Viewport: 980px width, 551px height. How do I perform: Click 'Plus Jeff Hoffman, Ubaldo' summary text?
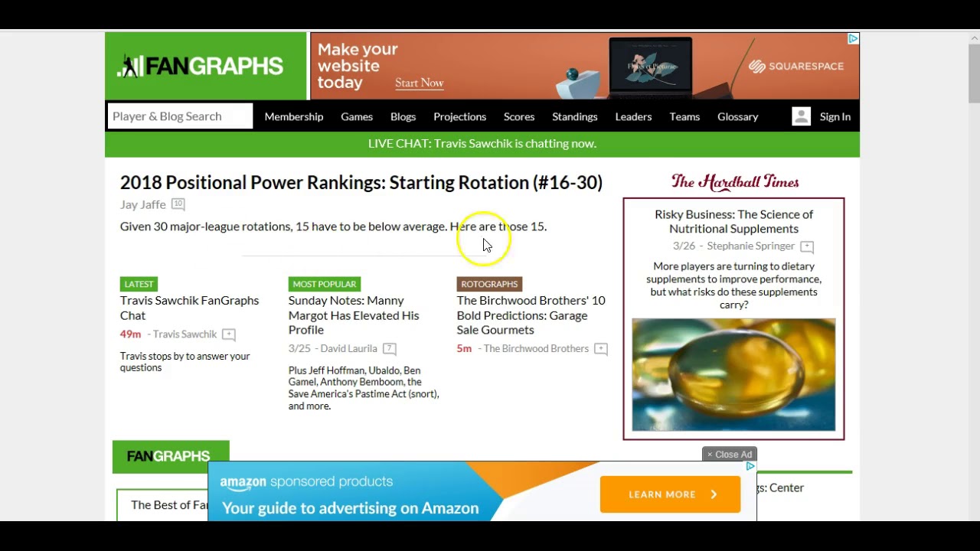364,388
